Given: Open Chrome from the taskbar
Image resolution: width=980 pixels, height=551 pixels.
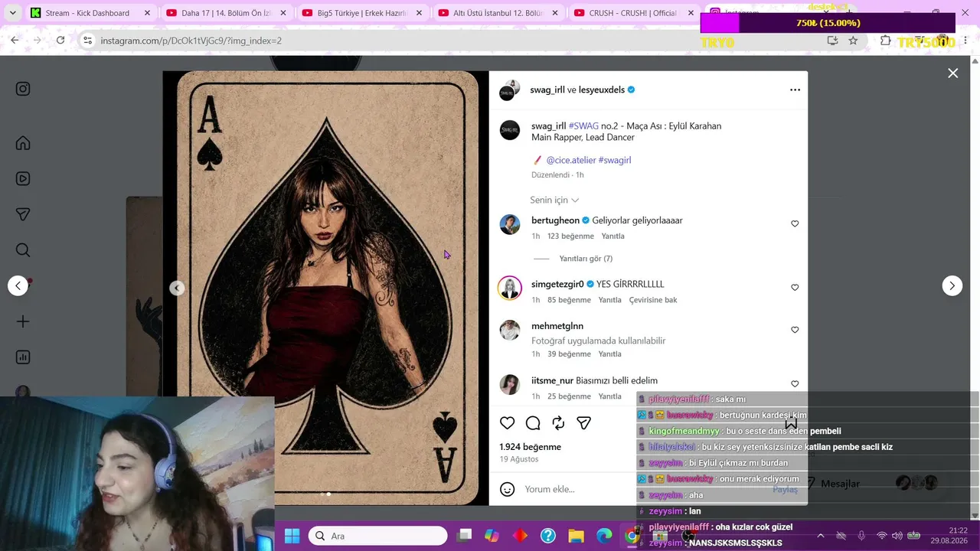Looking at the screenshot, I should pyautogui.click(x=632, y=536).
